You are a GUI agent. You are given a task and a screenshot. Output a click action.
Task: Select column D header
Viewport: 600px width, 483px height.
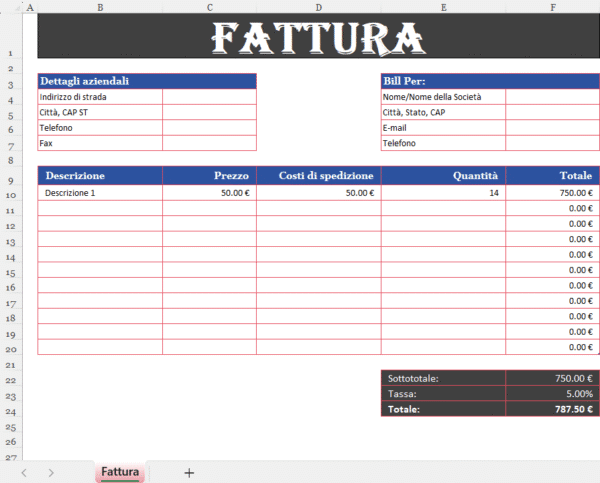click(x=319, y=7)
